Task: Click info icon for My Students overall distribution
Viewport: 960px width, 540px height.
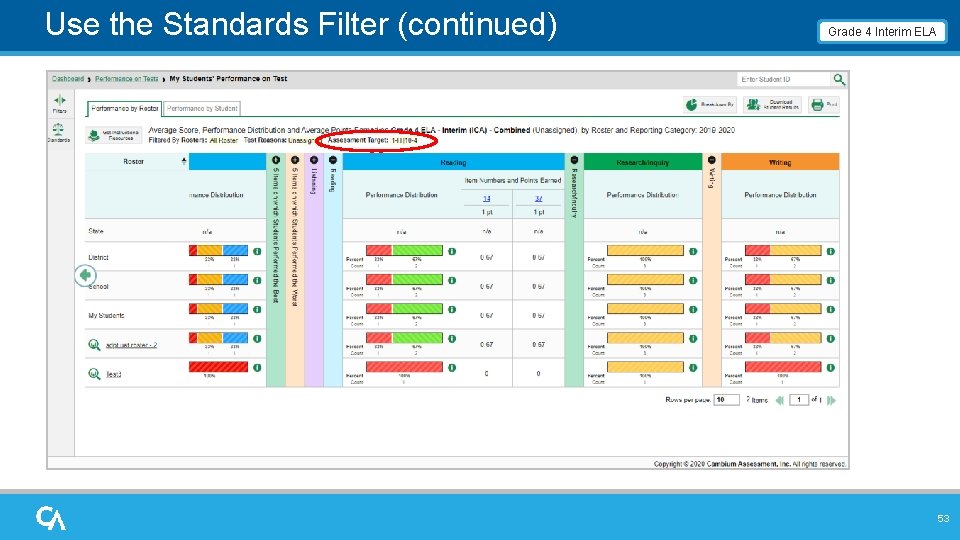Action: tap(257, 309)
